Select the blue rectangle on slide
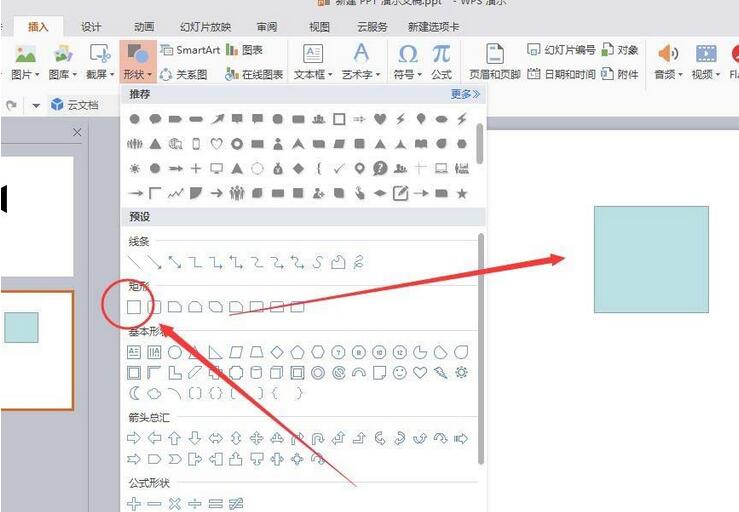 651,259
